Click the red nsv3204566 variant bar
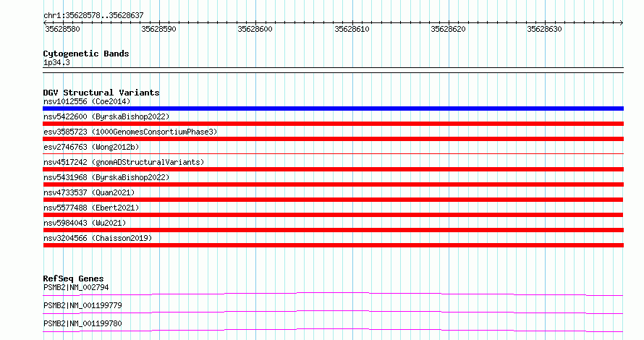 point(333,245)
